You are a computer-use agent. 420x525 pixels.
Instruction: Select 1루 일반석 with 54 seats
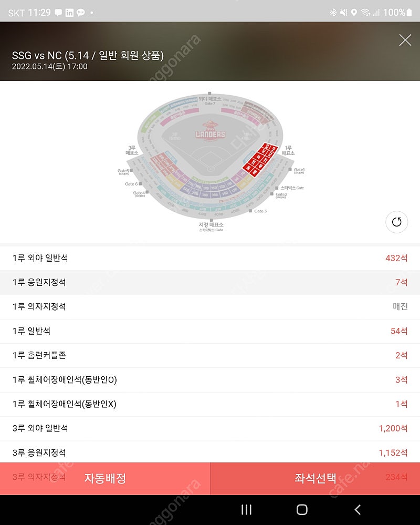210,331
